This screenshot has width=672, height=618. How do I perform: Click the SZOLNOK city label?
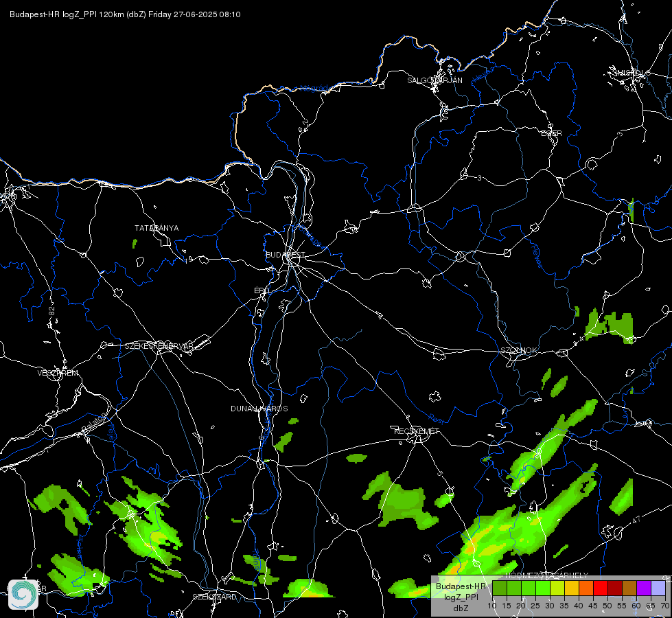pos(518,350)
